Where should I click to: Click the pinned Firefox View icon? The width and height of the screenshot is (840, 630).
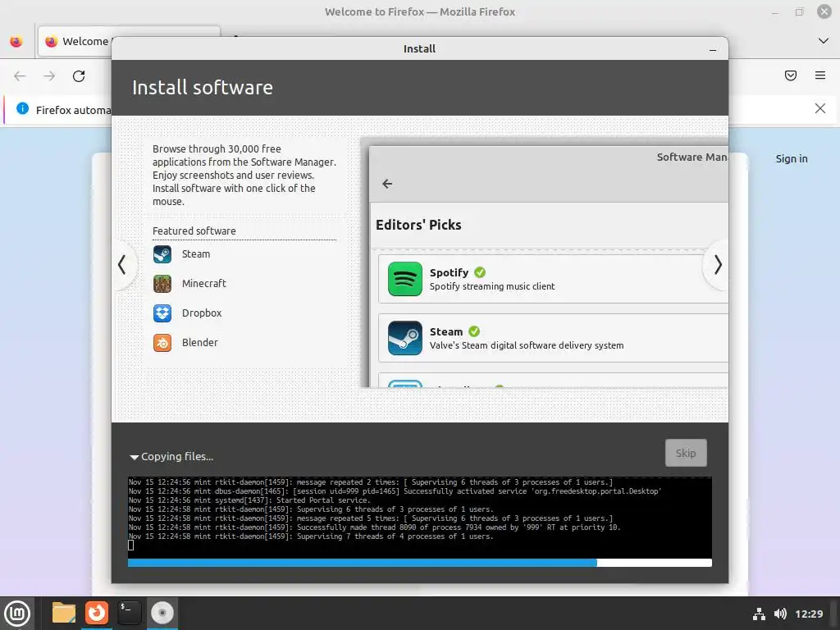pyautogui.click(x=16, y=41)
